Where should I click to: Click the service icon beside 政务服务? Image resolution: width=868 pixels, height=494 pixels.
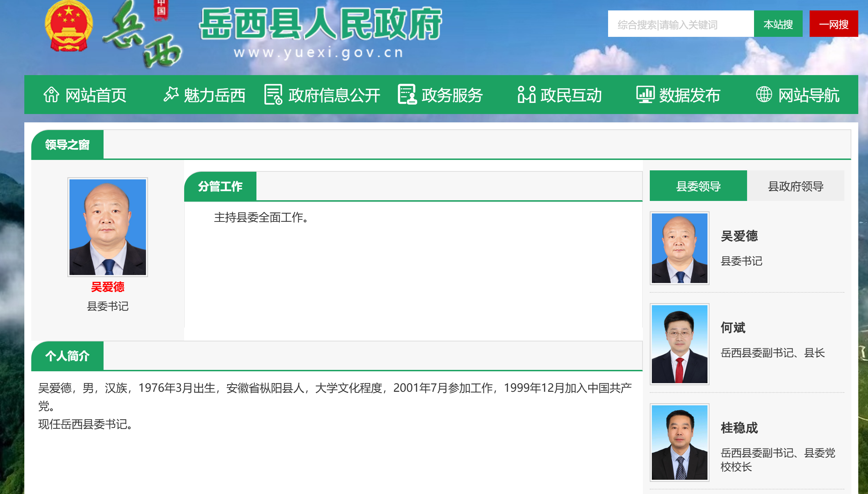click(407, 95)
